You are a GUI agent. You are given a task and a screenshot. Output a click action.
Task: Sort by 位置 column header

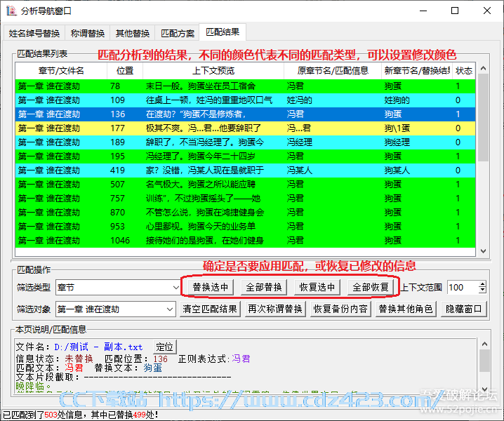[x=125, y=71]
